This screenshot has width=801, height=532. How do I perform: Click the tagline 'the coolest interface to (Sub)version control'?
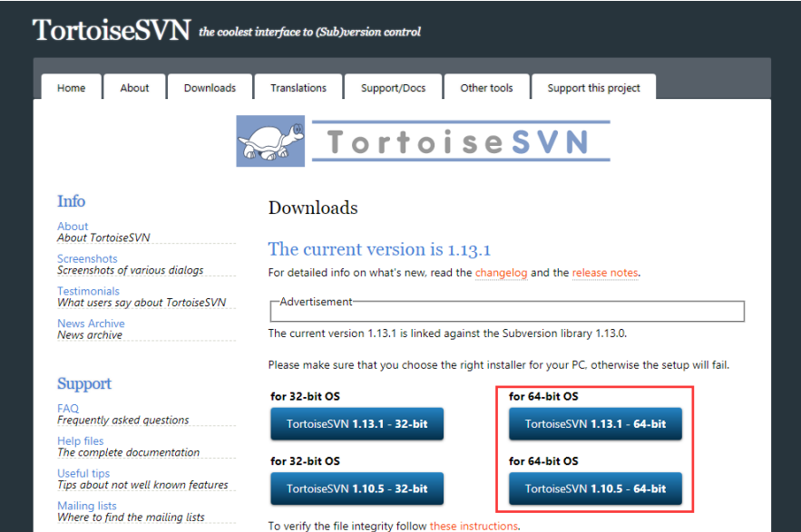pos(309,32)
